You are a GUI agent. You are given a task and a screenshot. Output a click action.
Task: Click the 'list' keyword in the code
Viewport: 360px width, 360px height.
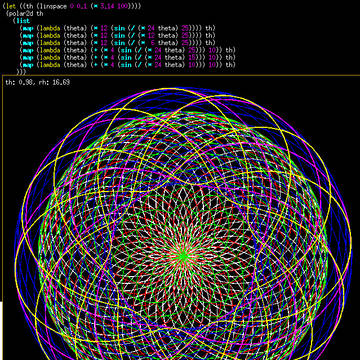pyautogui.click(x=23, y=21)
